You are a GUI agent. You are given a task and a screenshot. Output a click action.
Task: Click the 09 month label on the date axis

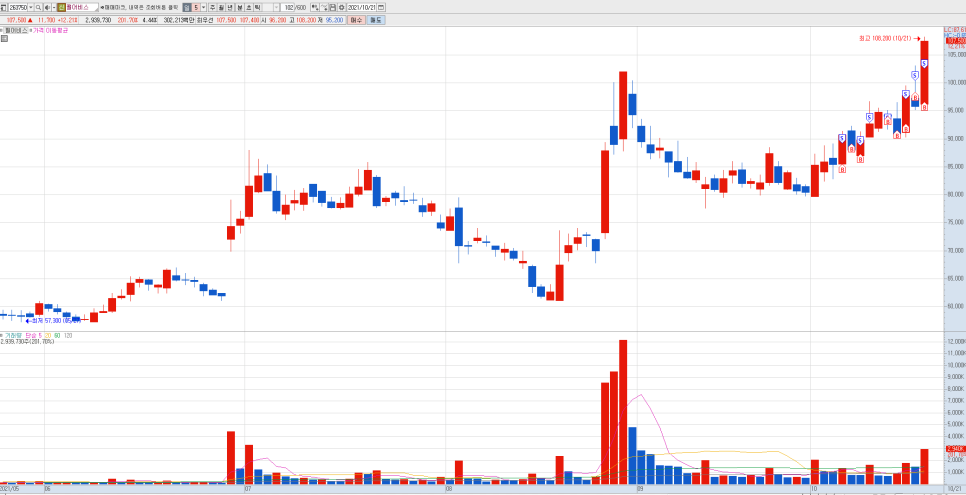[641, 488]
